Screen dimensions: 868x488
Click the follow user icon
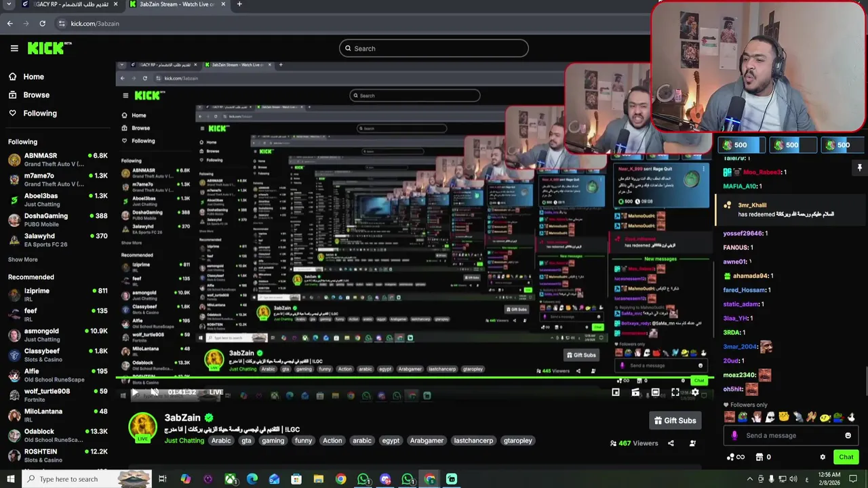coord(692,443)
